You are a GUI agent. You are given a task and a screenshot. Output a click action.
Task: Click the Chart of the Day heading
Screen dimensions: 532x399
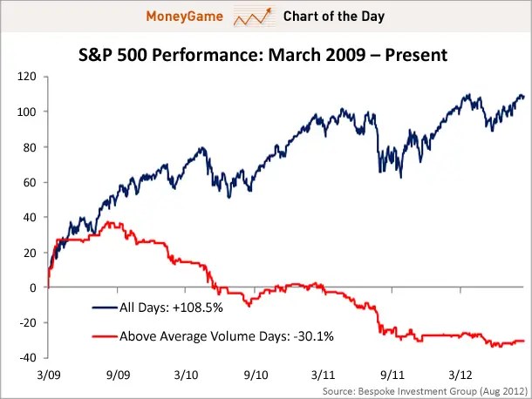pyautogui.click(x=334, y=17)
